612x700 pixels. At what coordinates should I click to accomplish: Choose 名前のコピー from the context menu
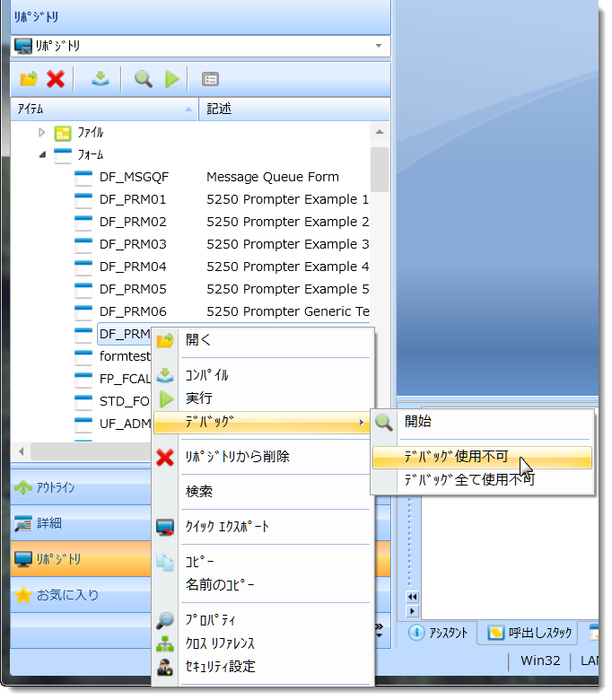[263, 585]
